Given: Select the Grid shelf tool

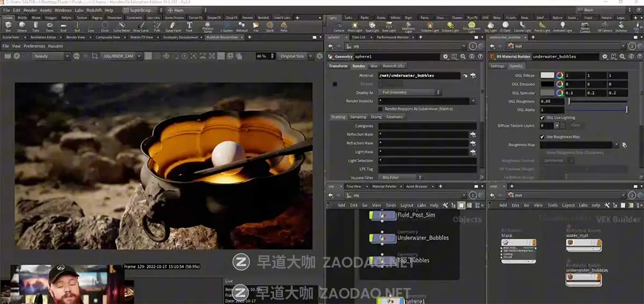Looking at the screenshot, I should click(x=63, y=27).
